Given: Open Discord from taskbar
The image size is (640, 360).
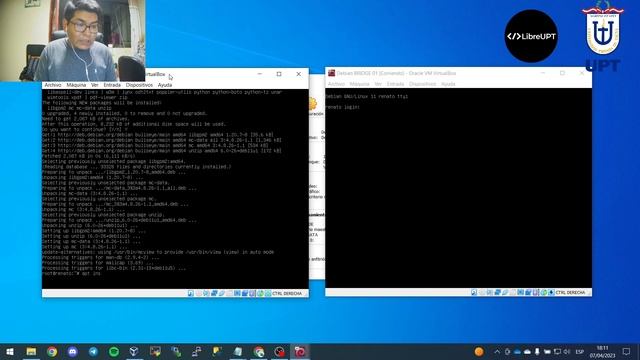Looking at the screenshot, I should point(73,351).
